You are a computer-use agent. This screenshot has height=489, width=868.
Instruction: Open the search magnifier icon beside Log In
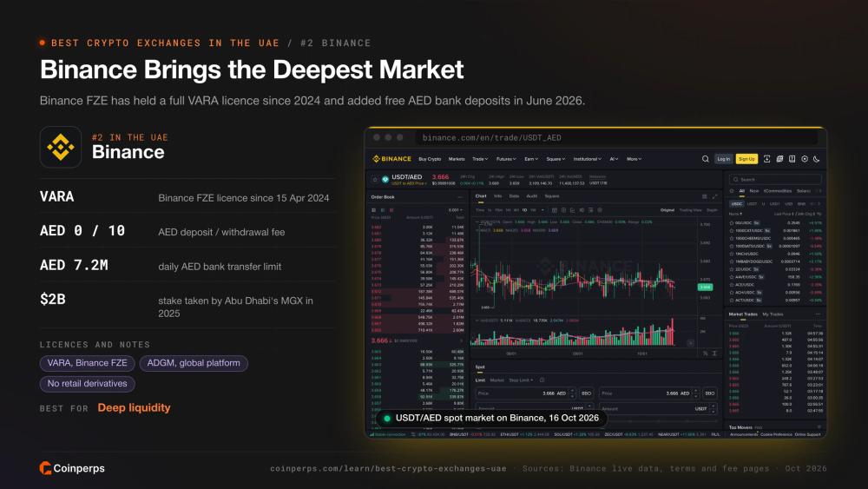[705, 159]
